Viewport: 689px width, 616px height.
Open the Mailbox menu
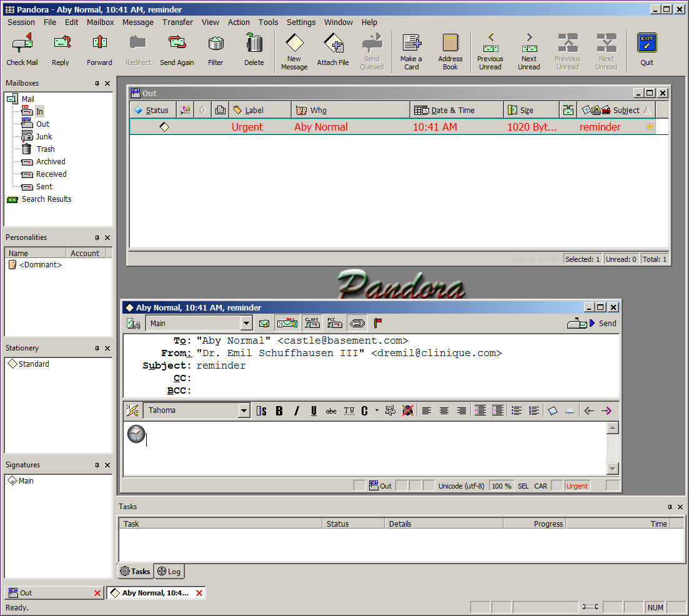tap(100, 22)
